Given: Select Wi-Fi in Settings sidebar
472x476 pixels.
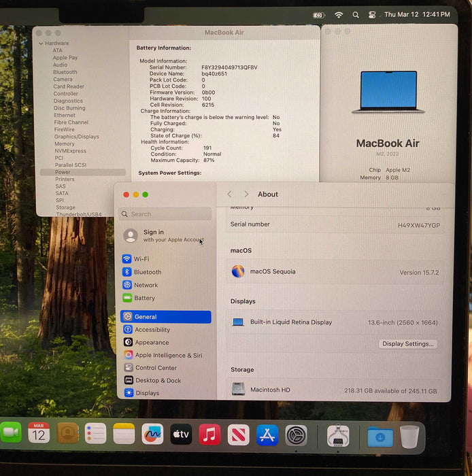Looking at the screenshot, I should pos(166,259).
